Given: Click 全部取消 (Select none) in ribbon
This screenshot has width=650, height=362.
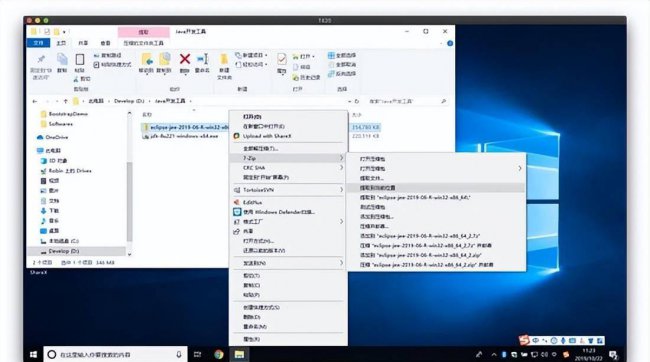Looking at the screenshot, I should [x=342, y=65].
